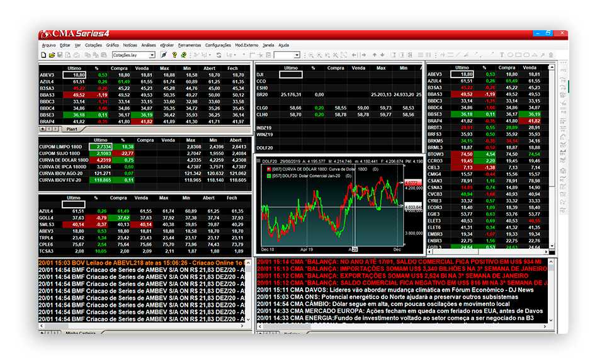Click the refresh arrows toolbar icon
The height and width of the screenshot is (364, 607).
218,55
